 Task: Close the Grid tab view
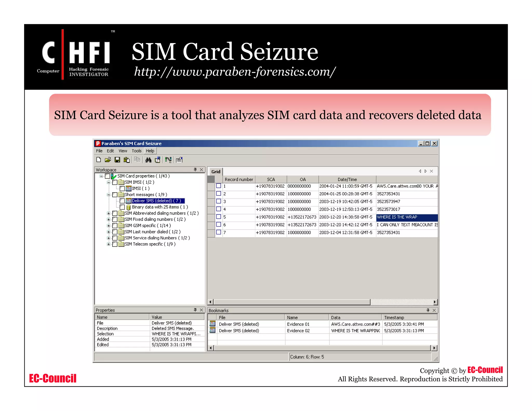coord(431,171)
